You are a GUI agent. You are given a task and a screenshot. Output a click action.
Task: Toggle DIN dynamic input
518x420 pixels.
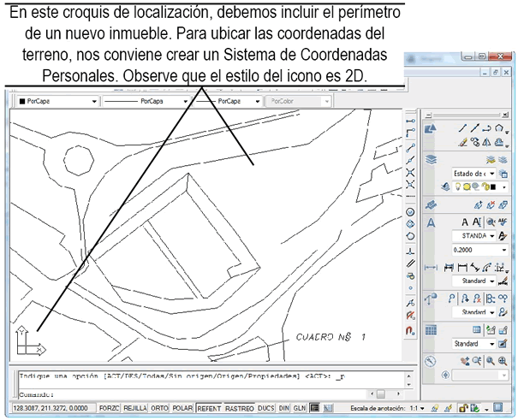click(x=283, y=408)
